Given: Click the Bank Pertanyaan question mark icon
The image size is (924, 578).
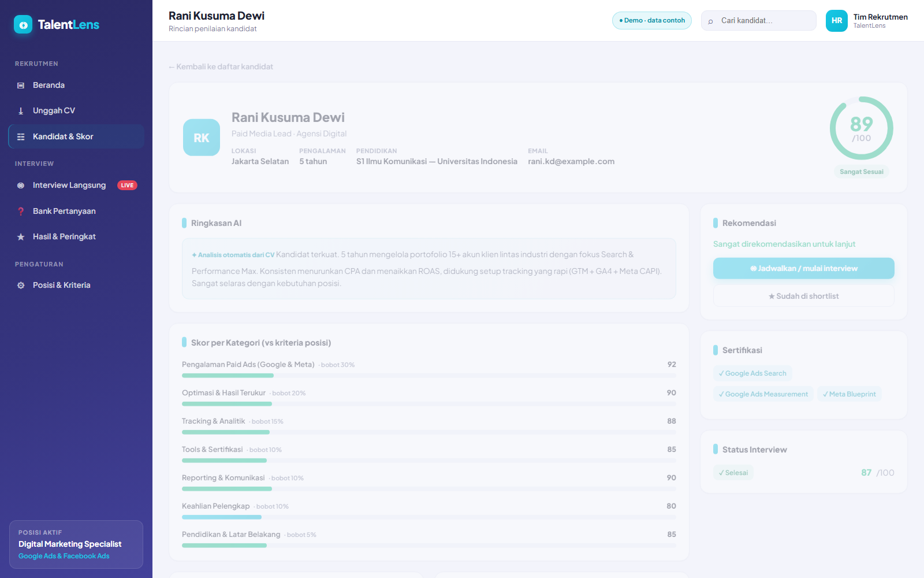Looking at the screenshot, I should [x=21, y=212].
